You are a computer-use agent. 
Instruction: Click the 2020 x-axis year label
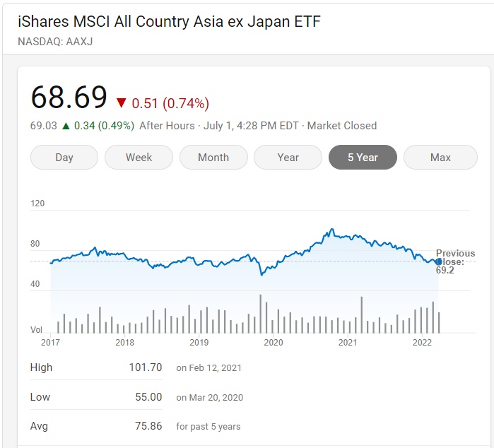tap(273, 343)
